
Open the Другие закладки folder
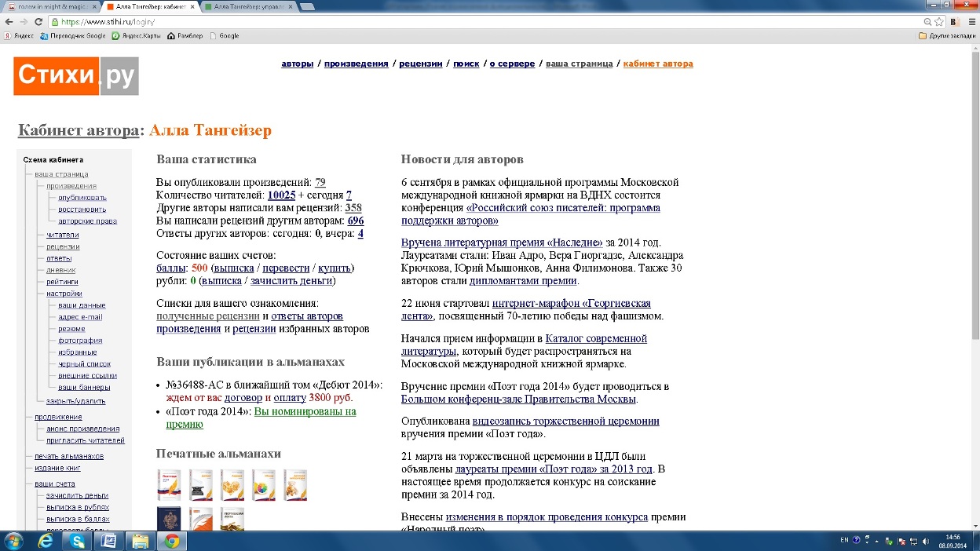(947, 36)
